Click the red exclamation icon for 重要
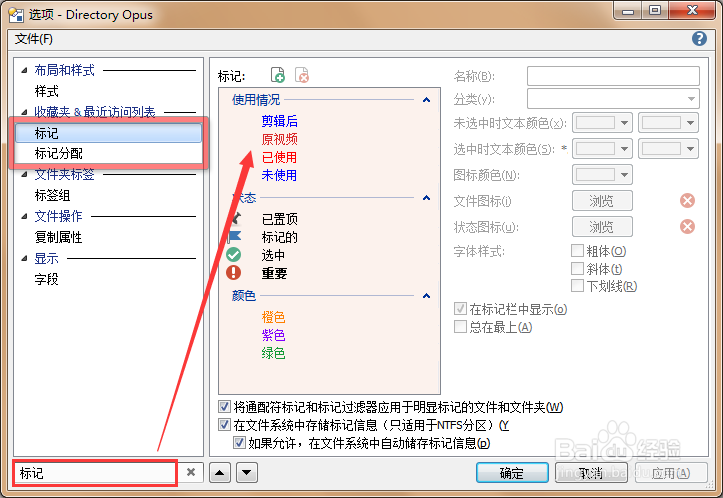Viewport: 723px width, 498px height. point(233,273)
